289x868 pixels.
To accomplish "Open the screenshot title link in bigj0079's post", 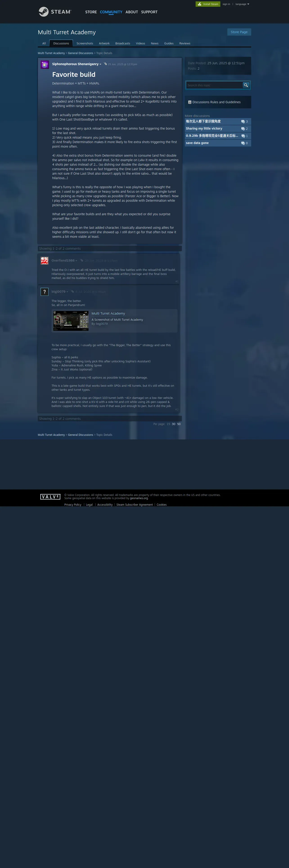I will point(108,313).
